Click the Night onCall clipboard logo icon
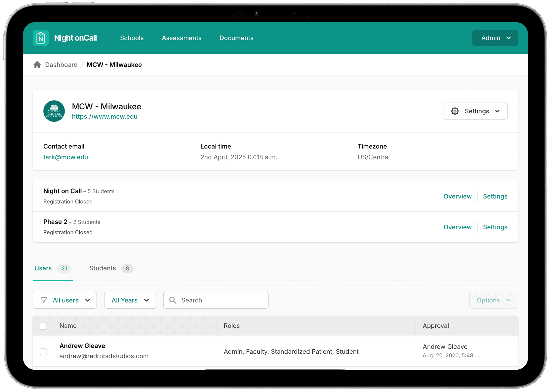Image resolution: width=551 pixels, height=392 pixels. click(41, 38)
